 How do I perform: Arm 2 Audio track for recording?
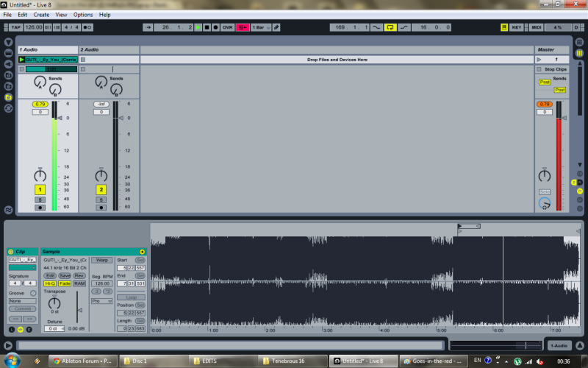click(x=101, y=208)
